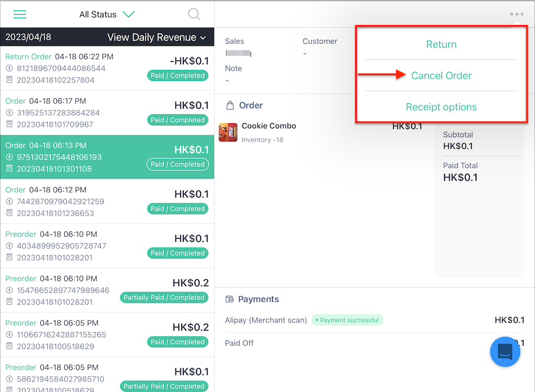The image size is (535, 392).
Task: Click the Partially Paid / Completed badge on the 06:10 PM Preorder
Action: pyautogui.click(x=164, y=298)
